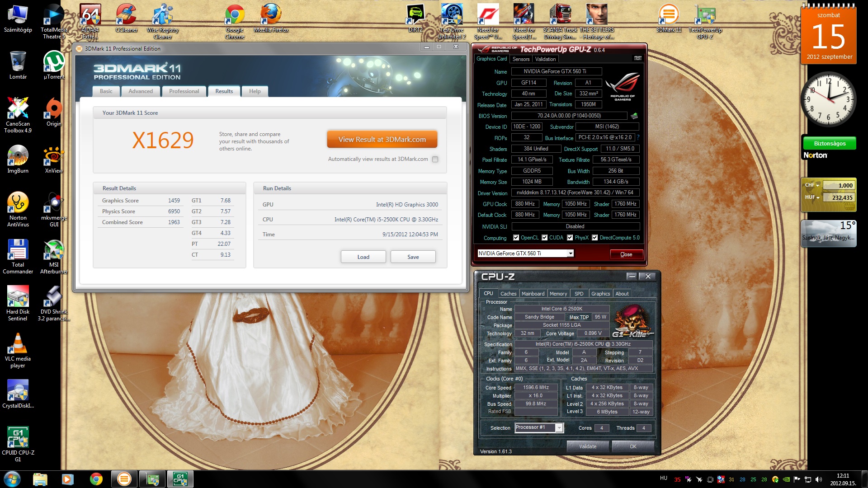Toggle the OpenCL checkbox in GPU-Z
The height and width of the screenshot is (488, 868).
pos(516,238)
